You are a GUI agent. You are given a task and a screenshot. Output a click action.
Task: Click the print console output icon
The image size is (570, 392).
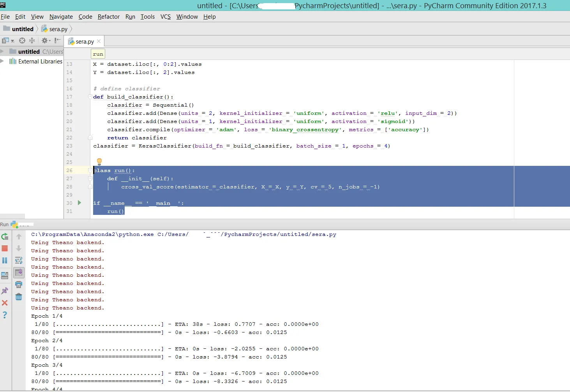(19, 285)
